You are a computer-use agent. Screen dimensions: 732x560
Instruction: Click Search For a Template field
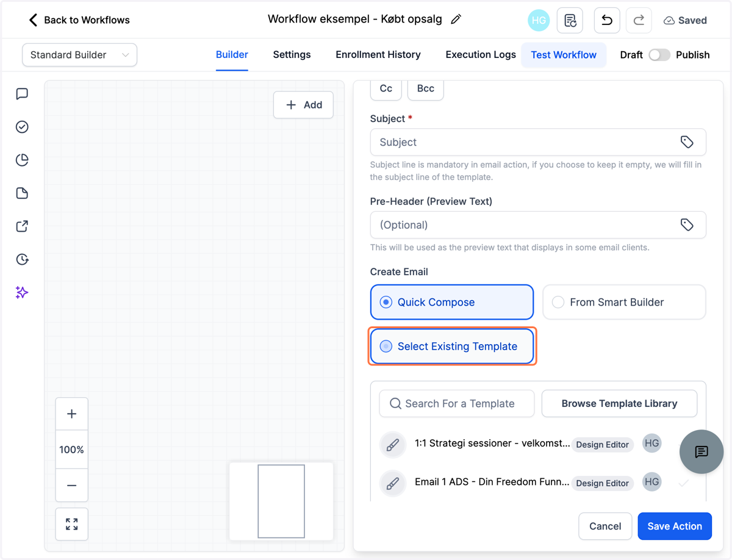(457, 404)
